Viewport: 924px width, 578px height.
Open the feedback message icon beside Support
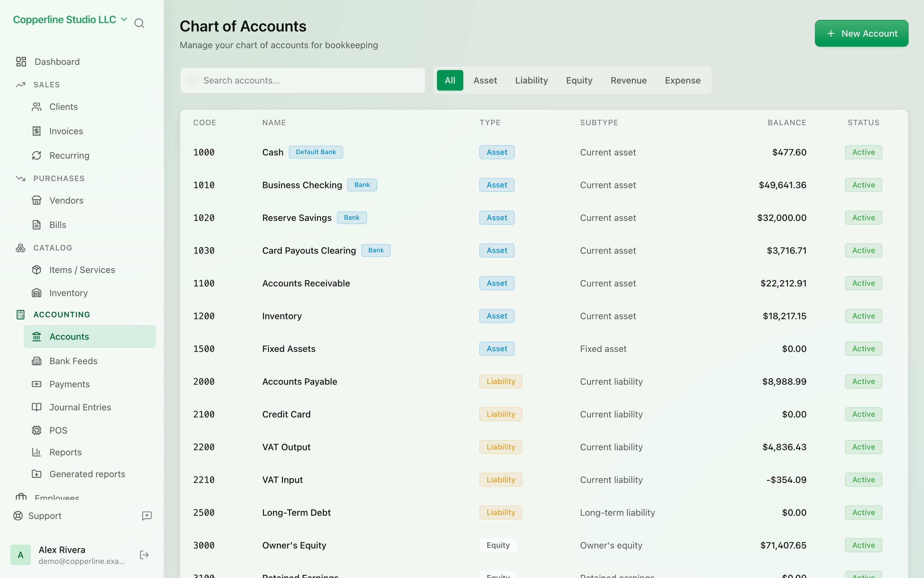(147, 516)
